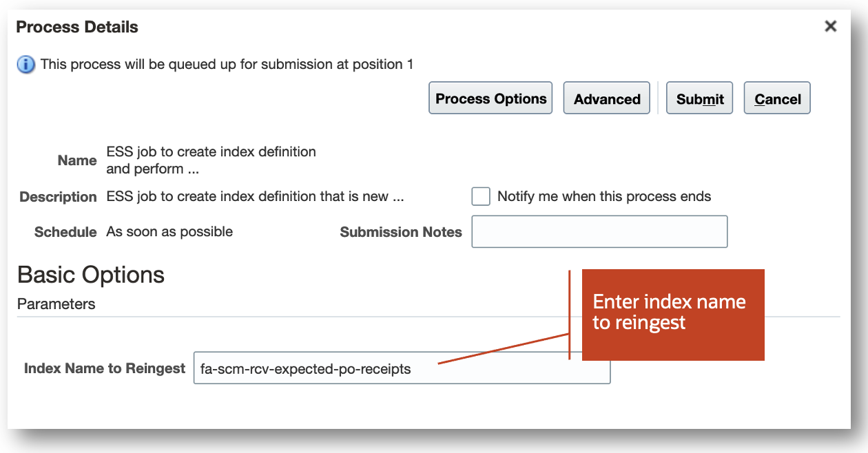The height and width of the screenshot is (453, 868).
Task: Submit the process
Action: click(x=699, y=99)
